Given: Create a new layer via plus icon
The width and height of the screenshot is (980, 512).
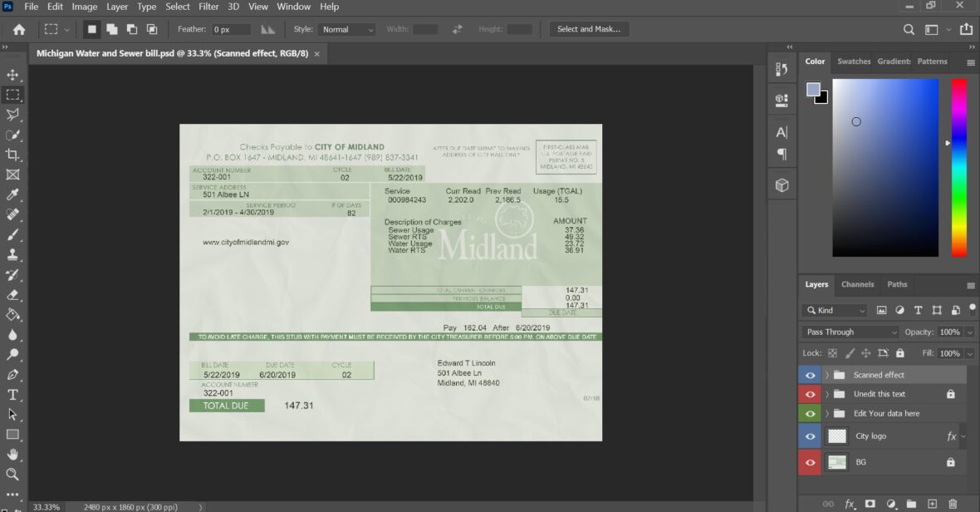Looking at the screenshot, I should click(x=932, y=504).
